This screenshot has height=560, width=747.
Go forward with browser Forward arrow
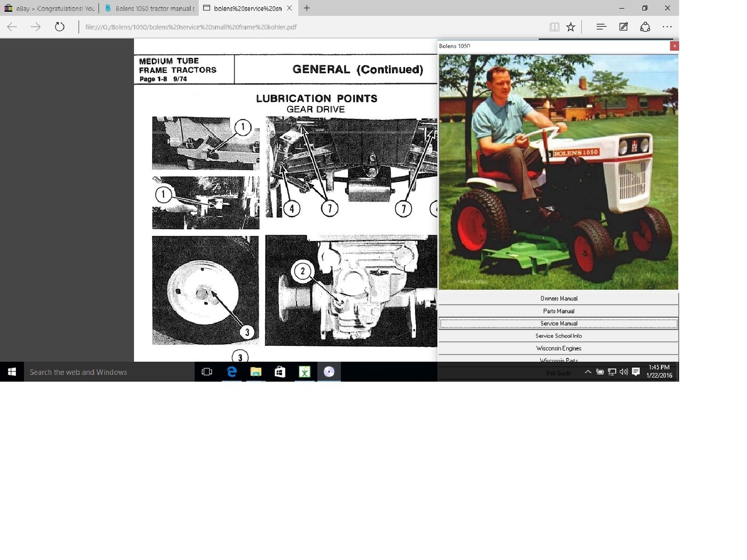(x=35, y=27)
